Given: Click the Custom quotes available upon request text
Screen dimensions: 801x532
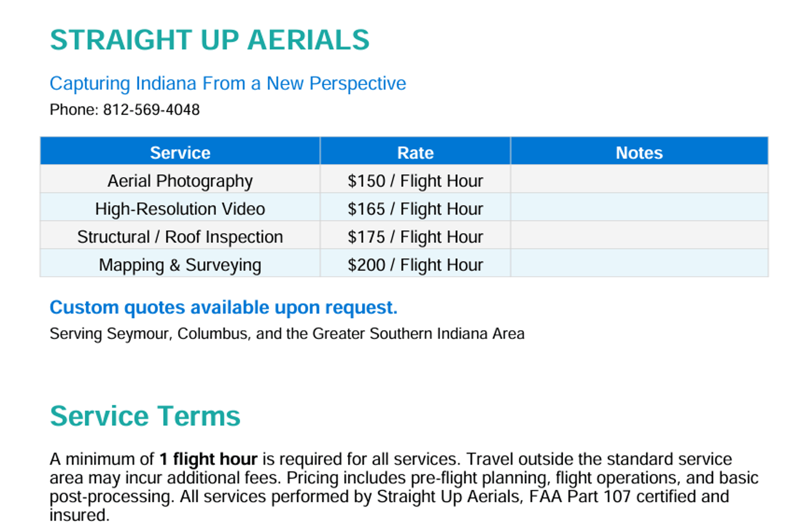Looking at the screenshot, I should tap(223, 308).
